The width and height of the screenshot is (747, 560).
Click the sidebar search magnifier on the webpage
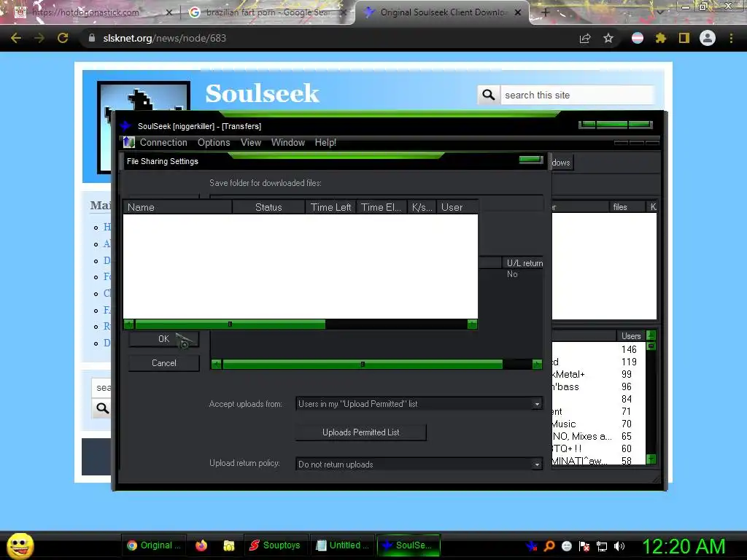point(102,408)
